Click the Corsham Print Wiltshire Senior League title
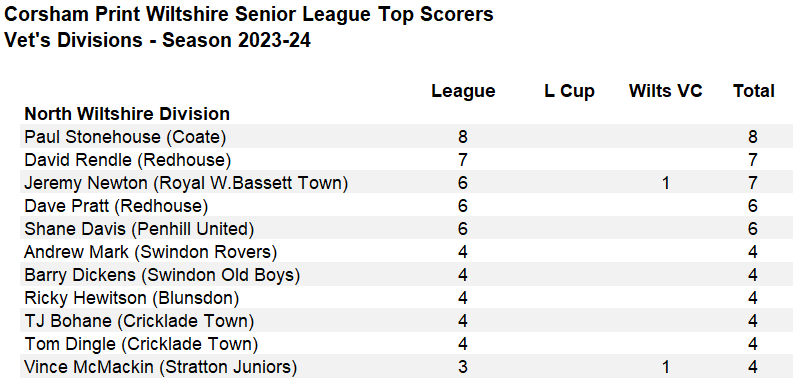This screenshot has height=378, width=793. click(x=248, y=14)
